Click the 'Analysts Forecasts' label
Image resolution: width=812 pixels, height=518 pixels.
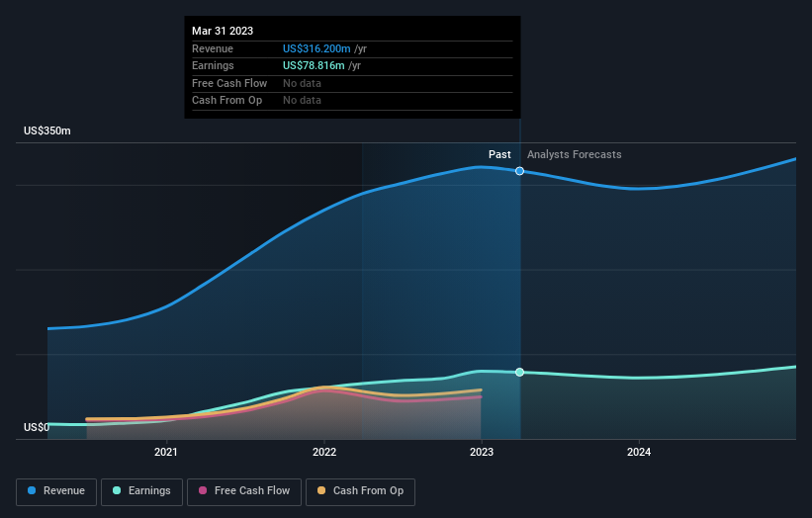(575, 154)
